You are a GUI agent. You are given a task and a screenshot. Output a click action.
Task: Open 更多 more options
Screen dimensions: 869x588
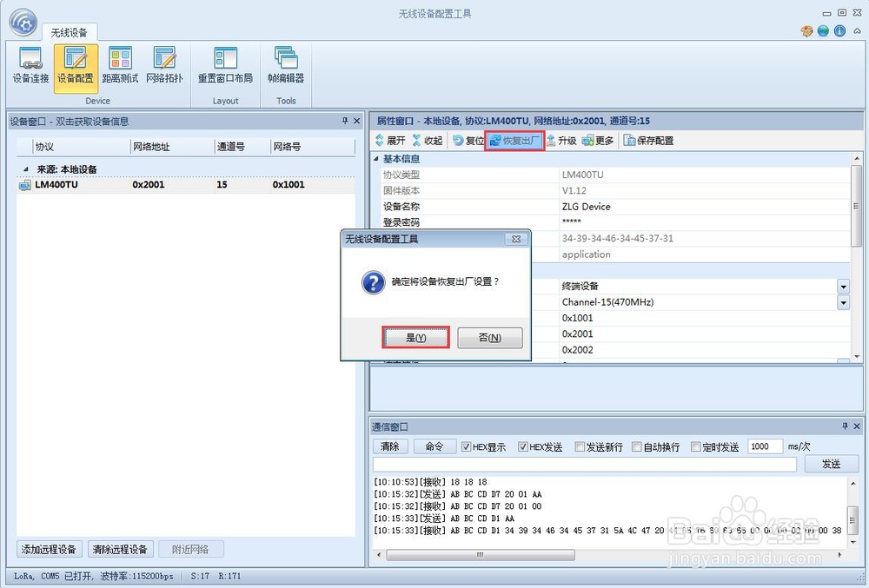598,141
